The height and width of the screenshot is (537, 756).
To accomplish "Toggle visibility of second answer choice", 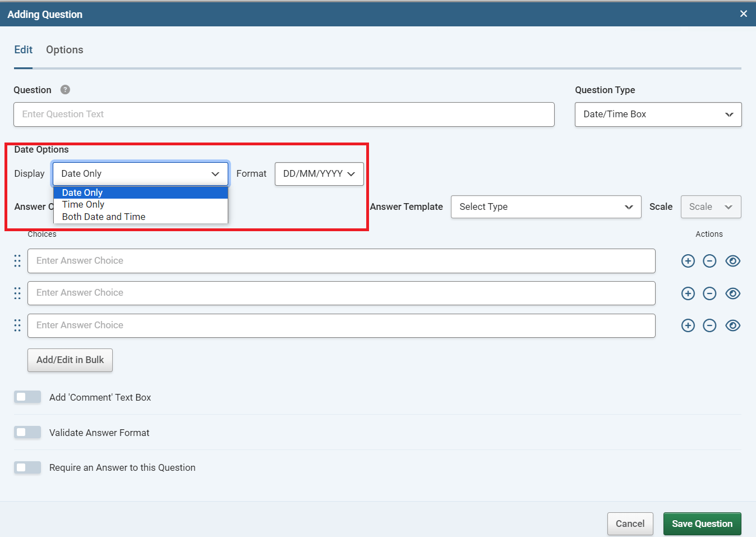I will 733,293.
